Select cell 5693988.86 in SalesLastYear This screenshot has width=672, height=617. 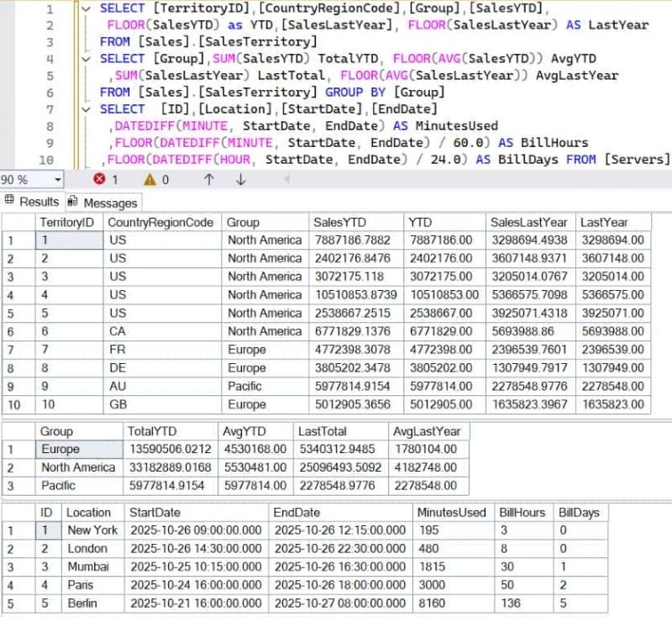531,331
